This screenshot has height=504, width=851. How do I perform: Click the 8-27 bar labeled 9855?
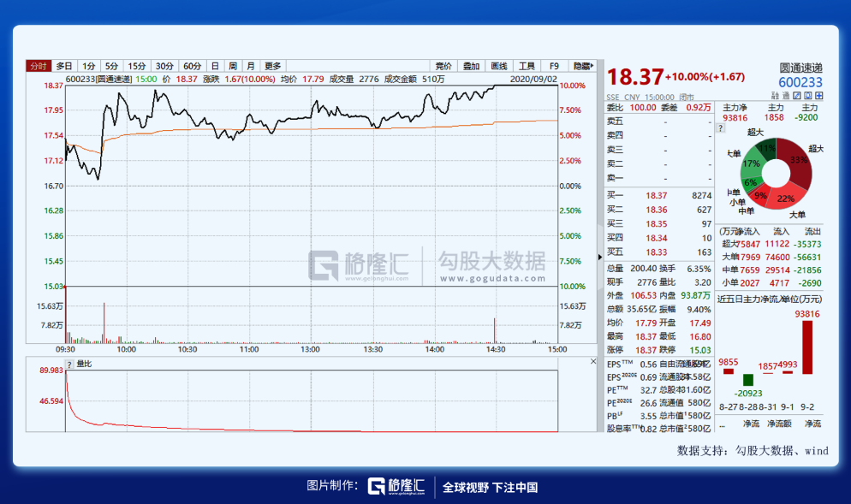[x=729, y=371]
